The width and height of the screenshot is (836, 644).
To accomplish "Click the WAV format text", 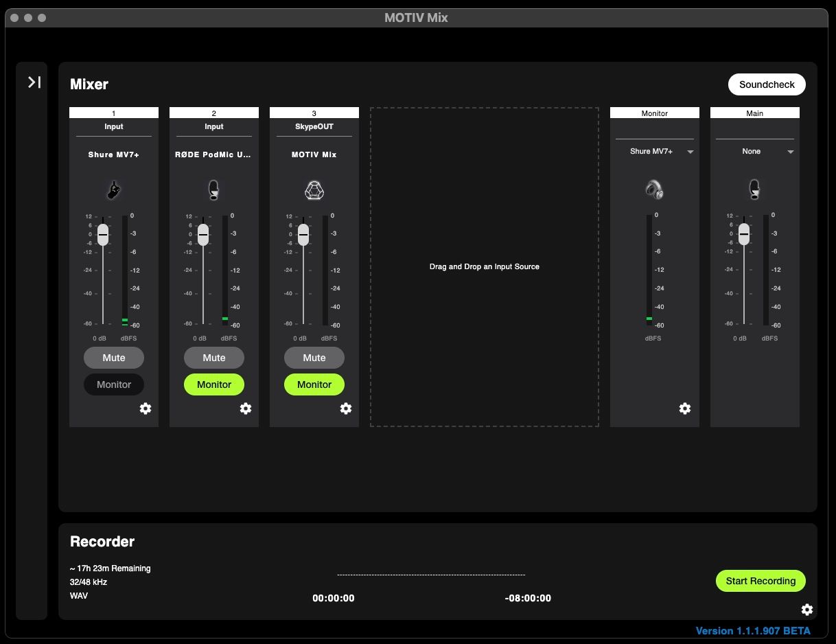I will pyautogui.click(x=79, y=596).
